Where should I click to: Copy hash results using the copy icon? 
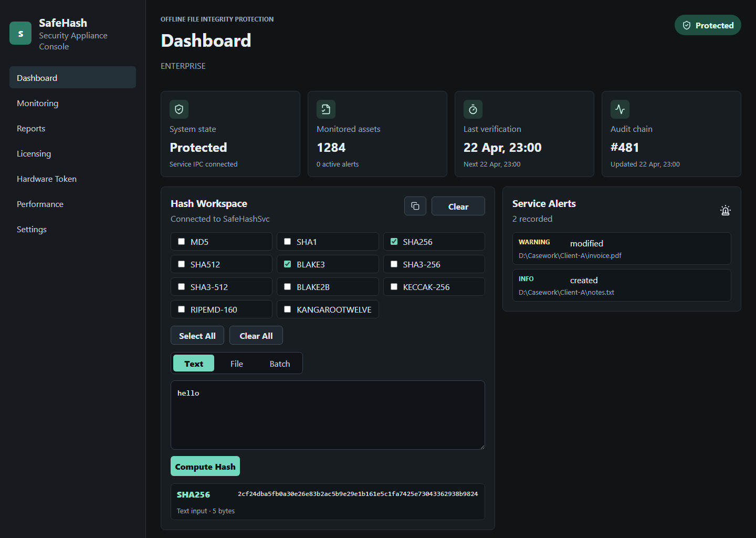415,206
